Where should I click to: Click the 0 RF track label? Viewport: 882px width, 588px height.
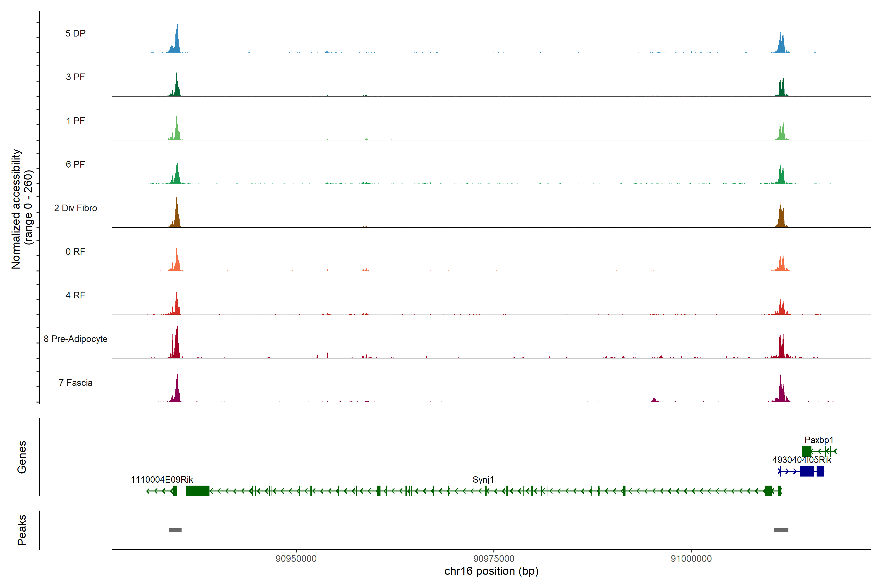pyautogui.click(x=75, y=252)
